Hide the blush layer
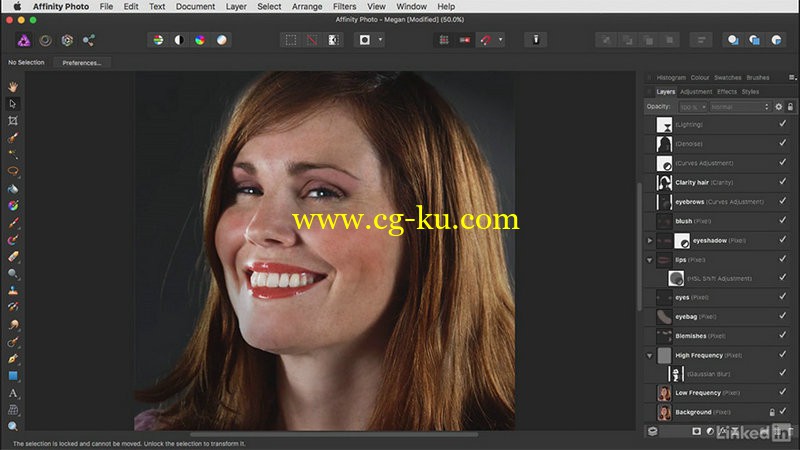The height and width of the screenshot is (450, 800). click(x=783, y=220)
